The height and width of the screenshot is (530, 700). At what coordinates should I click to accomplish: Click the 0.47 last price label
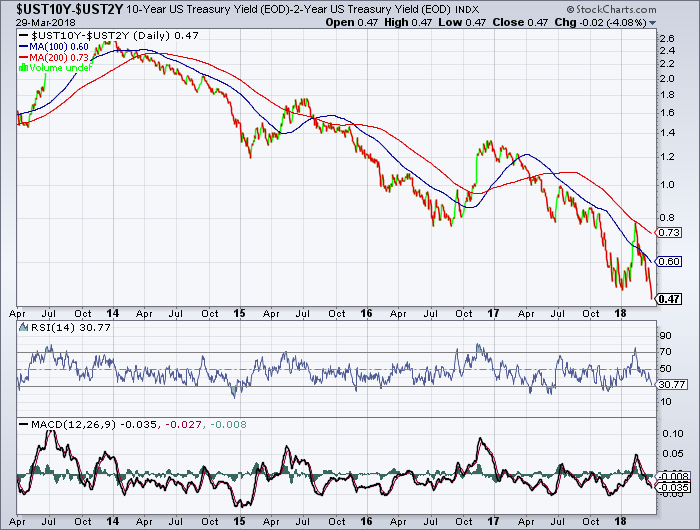[x=670, y=299]
